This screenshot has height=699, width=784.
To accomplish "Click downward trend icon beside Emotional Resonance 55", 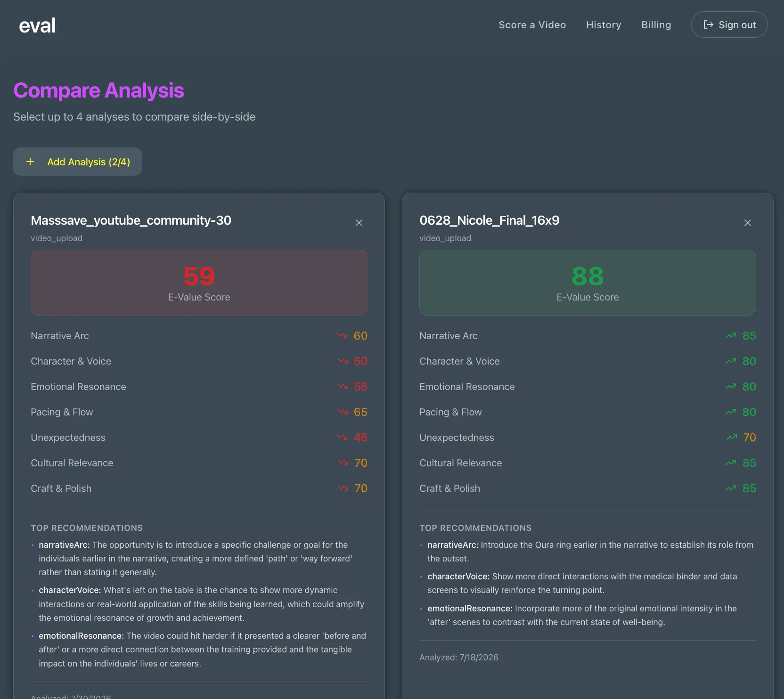I will pos(343,387).
